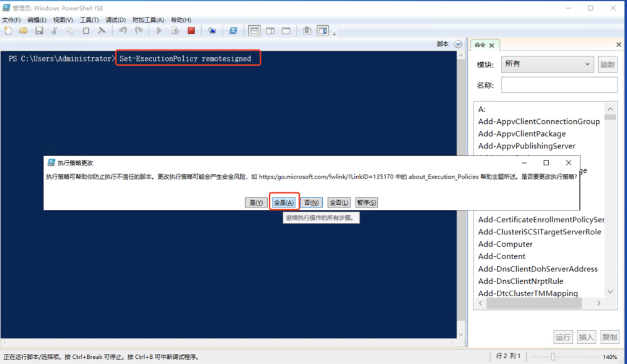
Task: Close the 命令 tab with its X
Action: click(x=491, y=45)
